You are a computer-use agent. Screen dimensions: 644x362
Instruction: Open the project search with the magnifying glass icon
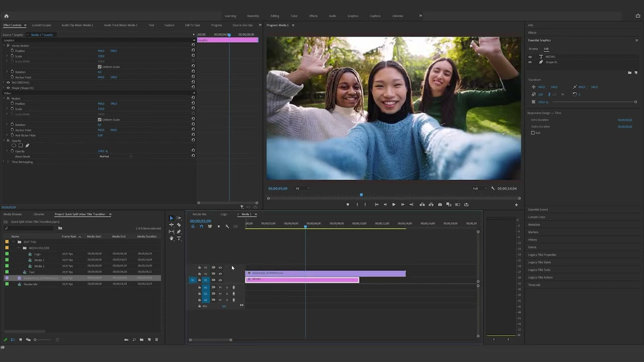tap(6, 228)
